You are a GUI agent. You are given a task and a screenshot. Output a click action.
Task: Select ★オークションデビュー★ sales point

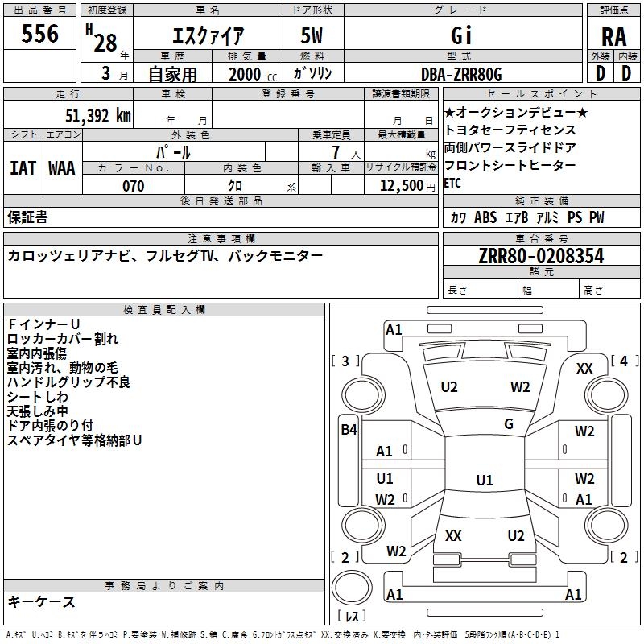tap(516, 112)
